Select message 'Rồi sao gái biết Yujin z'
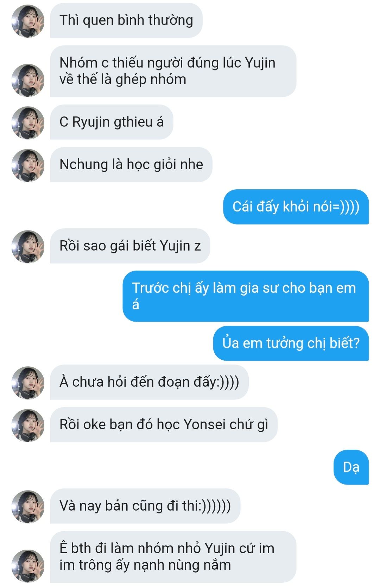Viewport: 380px width, 588px height. pos(130,246)
